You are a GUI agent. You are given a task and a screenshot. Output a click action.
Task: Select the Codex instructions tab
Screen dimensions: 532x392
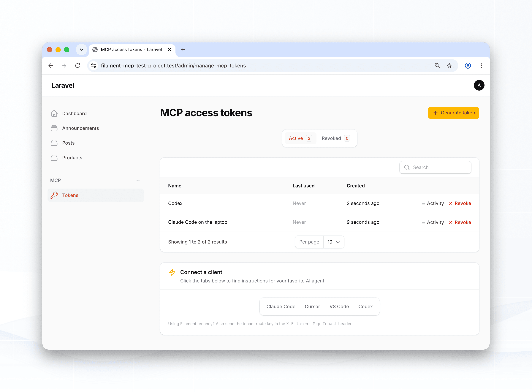coord(365,306)
